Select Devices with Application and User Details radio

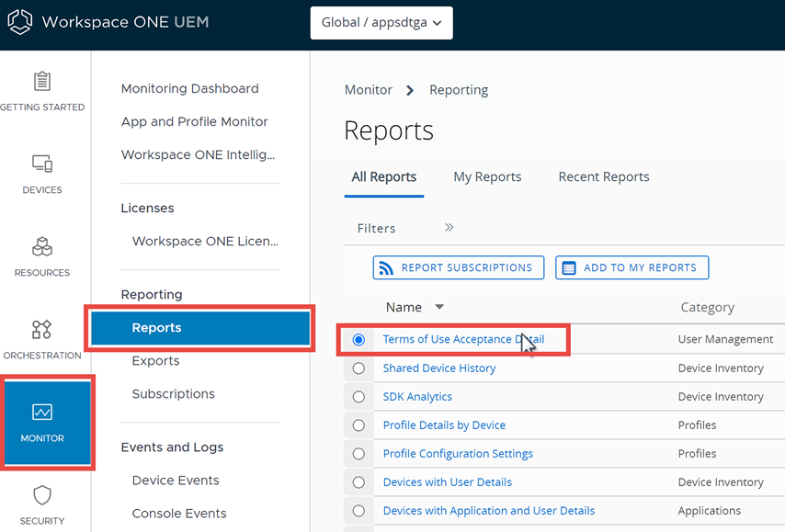[358, 511]
